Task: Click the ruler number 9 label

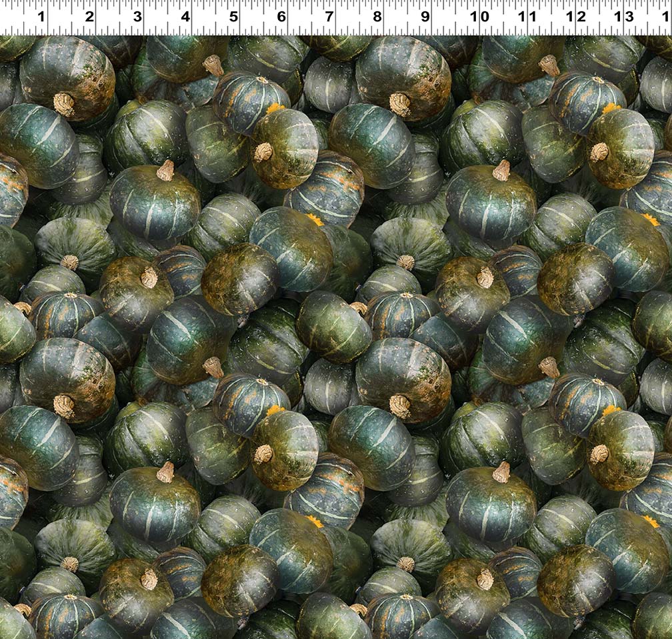Action: point(425,17)
